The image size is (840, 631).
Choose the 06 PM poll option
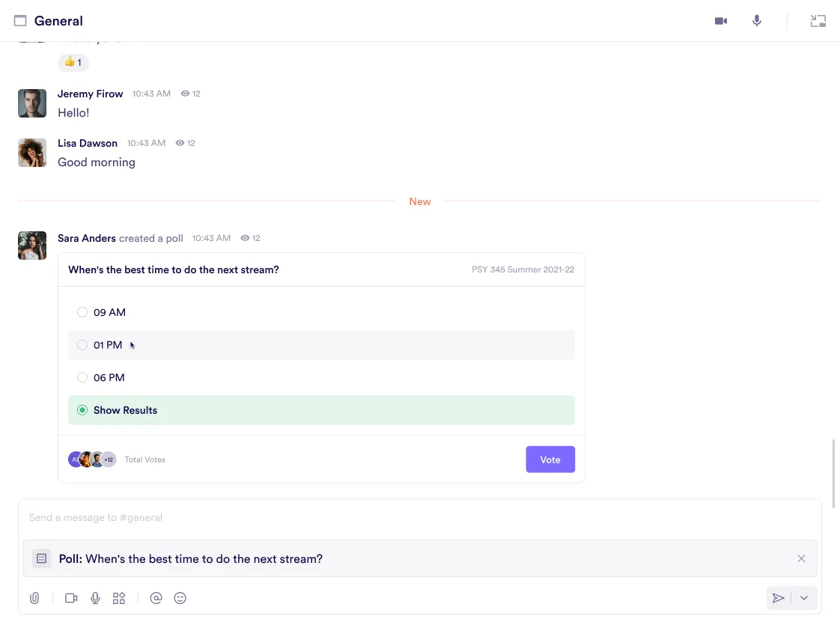tap(82, 378)
